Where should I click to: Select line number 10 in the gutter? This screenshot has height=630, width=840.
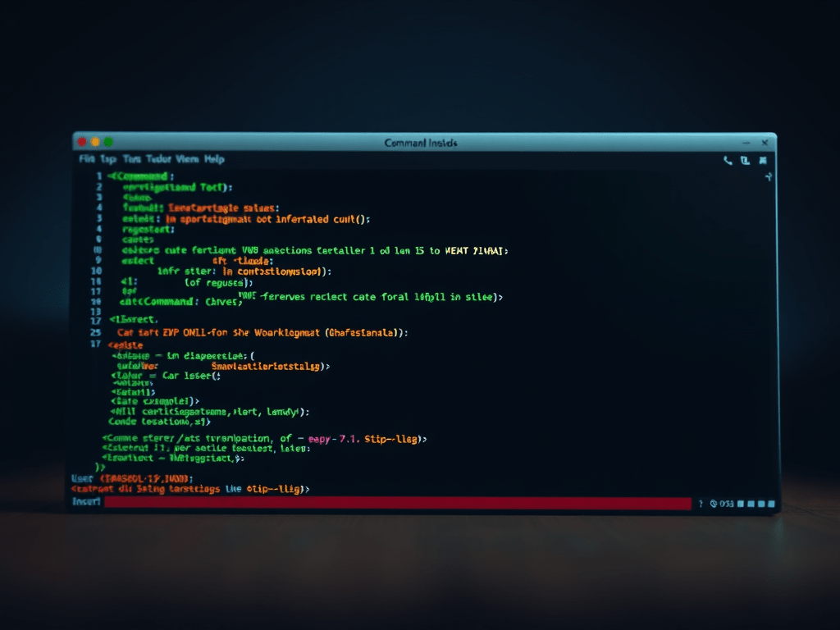click(x=97, y=271)
